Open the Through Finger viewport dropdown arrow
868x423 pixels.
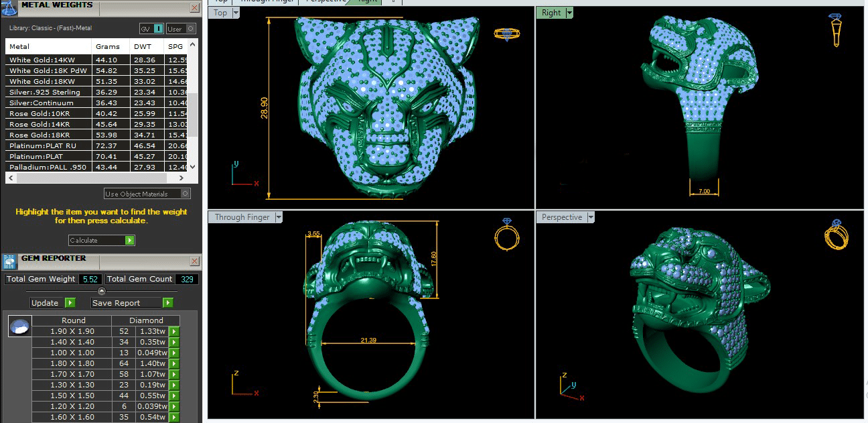coord(279,217)
